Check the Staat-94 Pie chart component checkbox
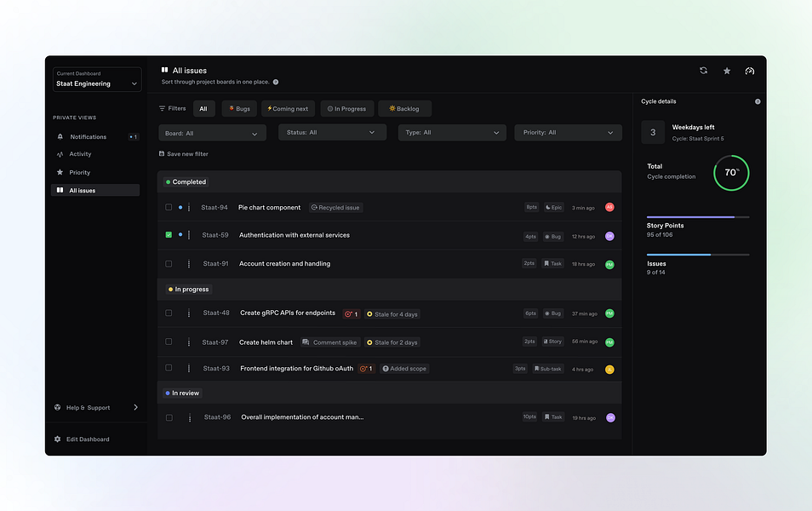Screen dimensions: 812x511 (x=169, y=207)
